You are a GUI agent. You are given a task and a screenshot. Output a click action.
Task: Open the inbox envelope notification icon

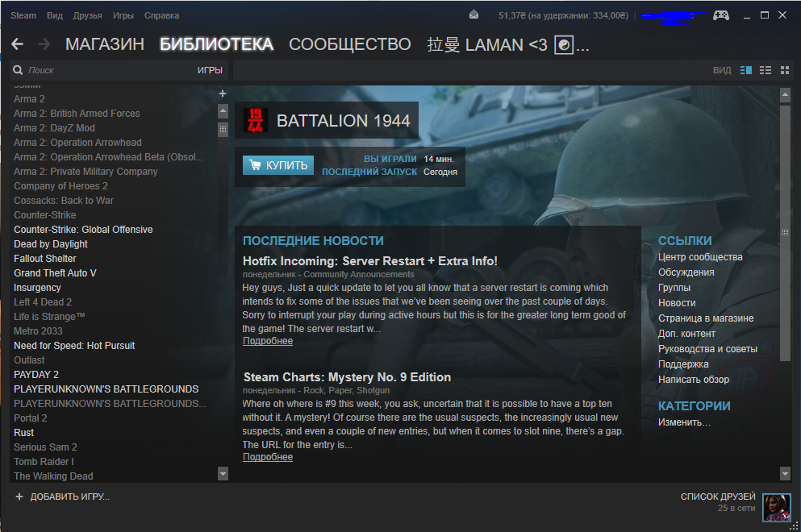coord(474,15)
